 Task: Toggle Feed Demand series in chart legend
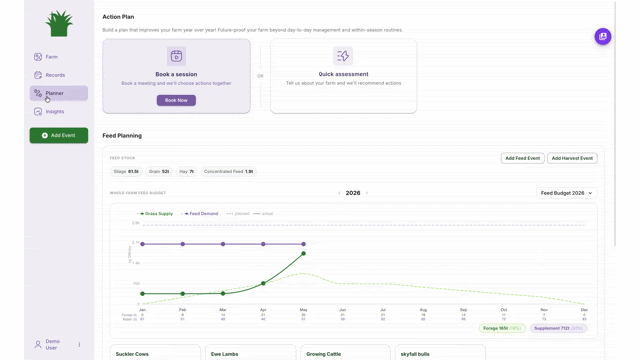pos(200,213)
